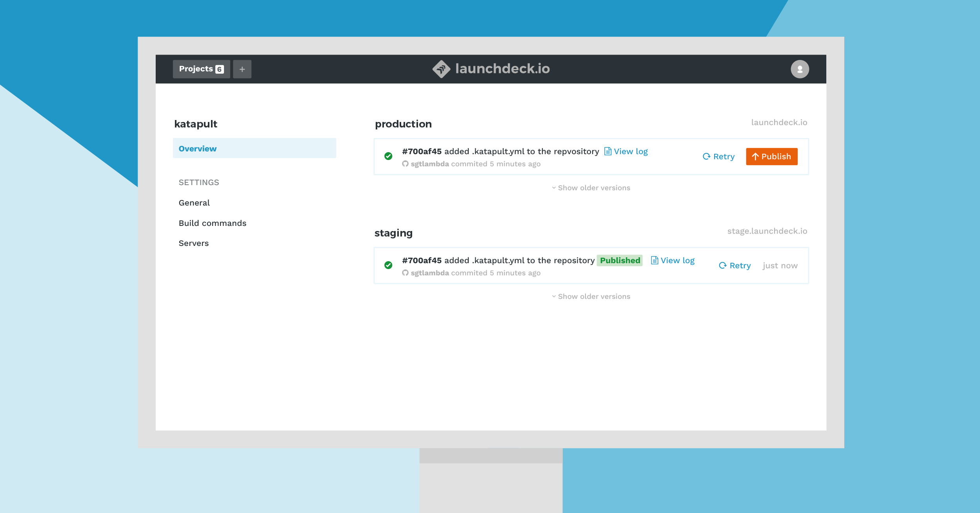
Task: Open the user avatar profile icon
Action: tap(800, 69)
